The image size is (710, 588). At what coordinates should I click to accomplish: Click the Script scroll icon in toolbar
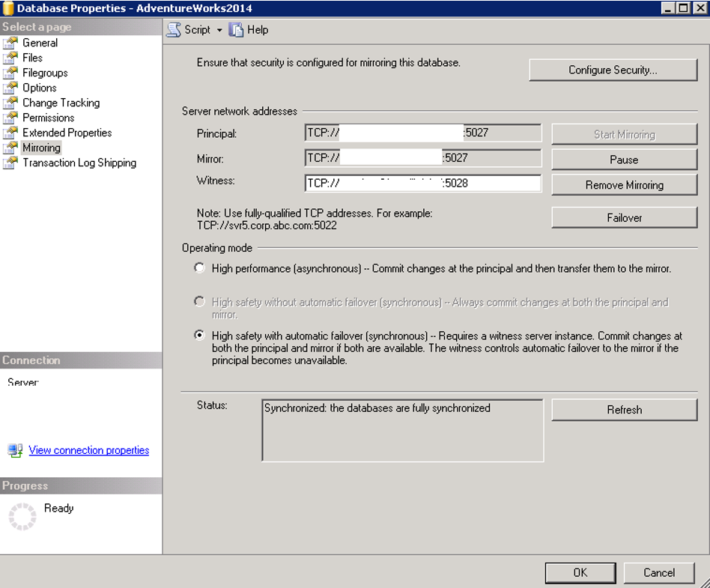point(174,30)
